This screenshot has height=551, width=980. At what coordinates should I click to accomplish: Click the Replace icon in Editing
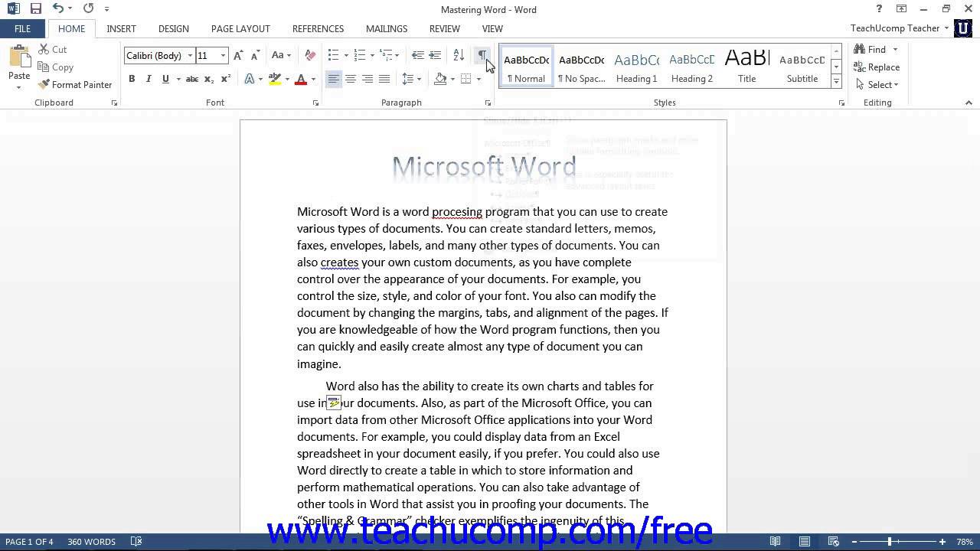click(861, 67)
